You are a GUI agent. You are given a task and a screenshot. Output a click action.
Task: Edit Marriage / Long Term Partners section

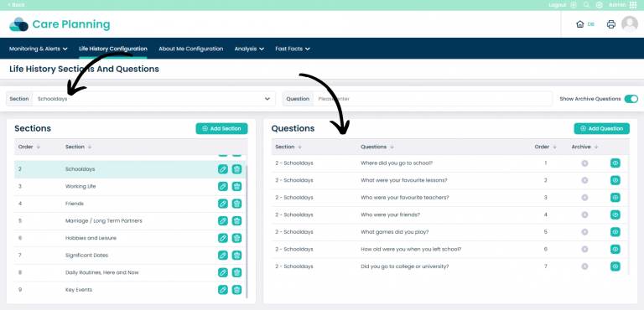pyautogui.click(x=222, y=221)
